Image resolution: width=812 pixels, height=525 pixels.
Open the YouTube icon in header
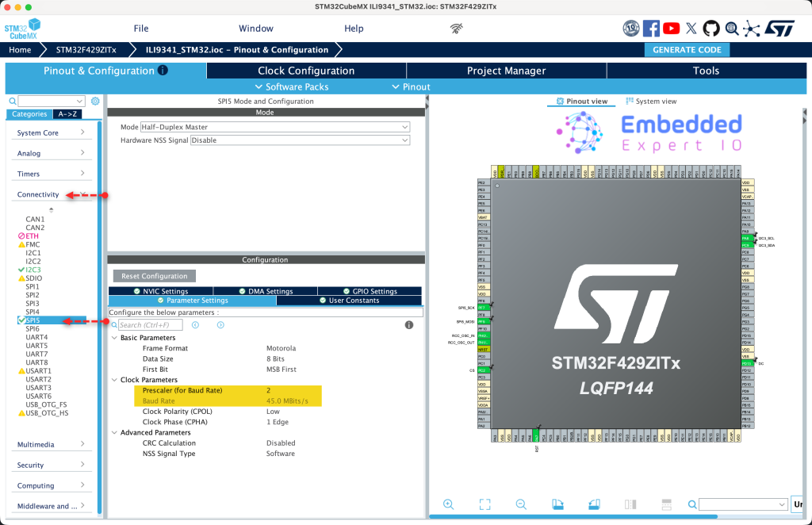671,29
